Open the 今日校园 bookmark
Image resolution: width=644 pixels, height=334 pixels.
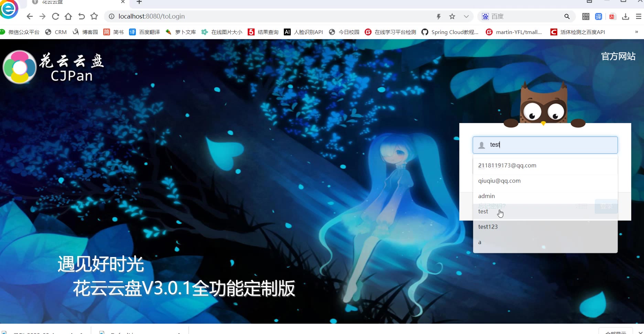tap(344, 32)
